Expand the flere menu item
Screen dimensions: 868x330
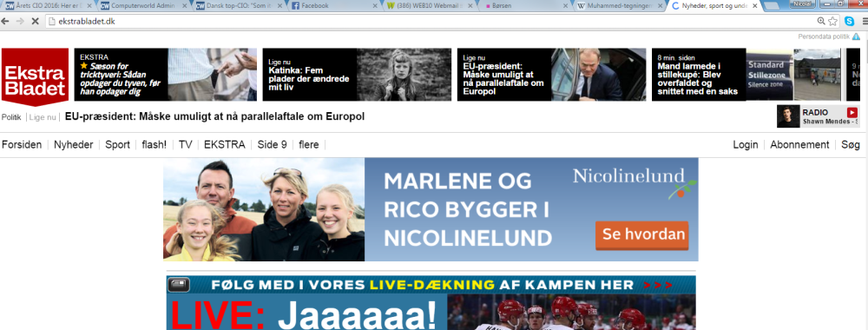[x=308, y=145]
